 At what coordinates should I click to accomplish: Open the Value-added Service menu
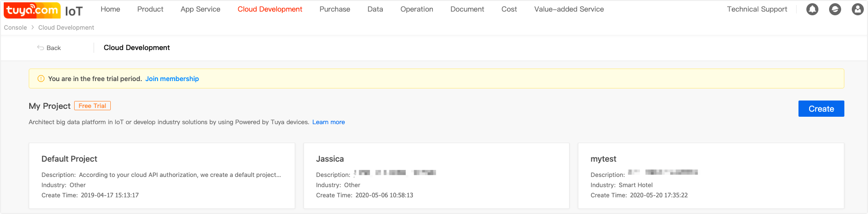[x=569, y=9]
